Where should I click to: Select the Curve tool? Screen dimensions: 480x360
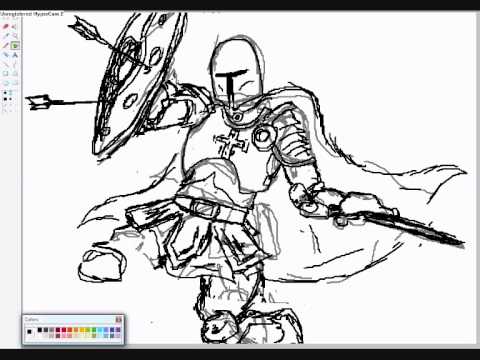tap(15, 65)
